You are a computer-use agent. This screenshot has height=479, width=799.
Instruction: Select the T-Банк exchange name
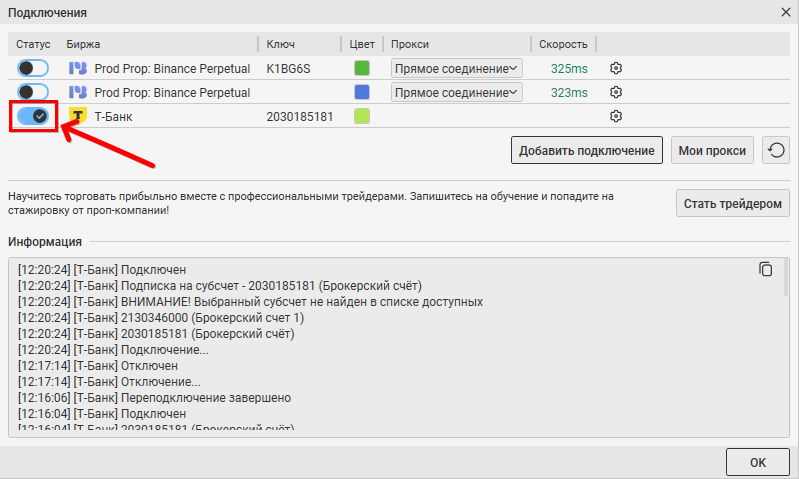coord(113,117)
